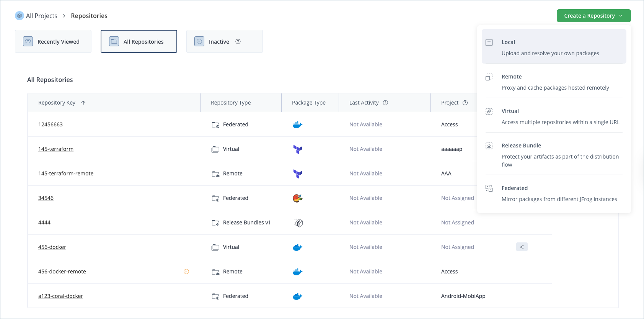
Task: Open repository 456-docker-remote
Action: point(62,272)
